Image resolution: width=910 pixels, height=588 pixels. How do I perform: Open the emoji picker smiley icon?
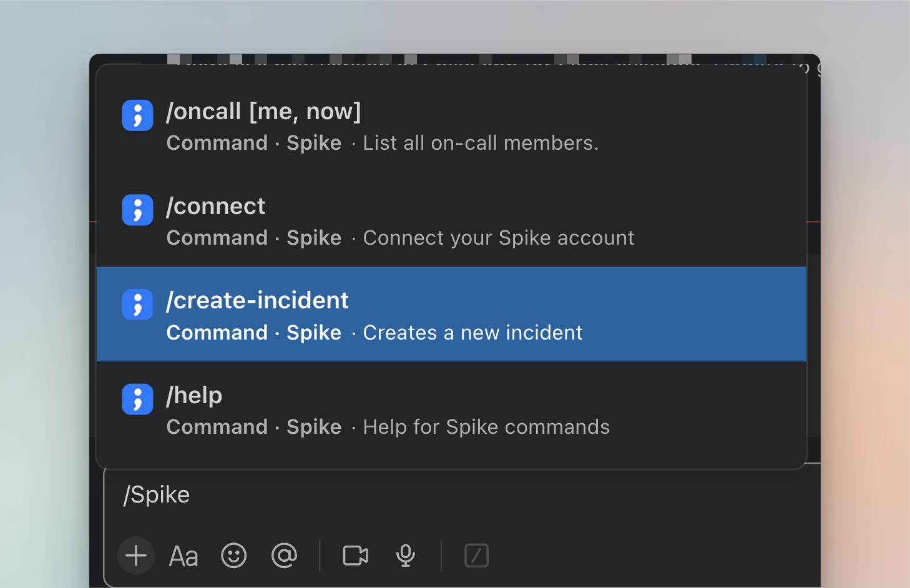(x=234, y=556)
